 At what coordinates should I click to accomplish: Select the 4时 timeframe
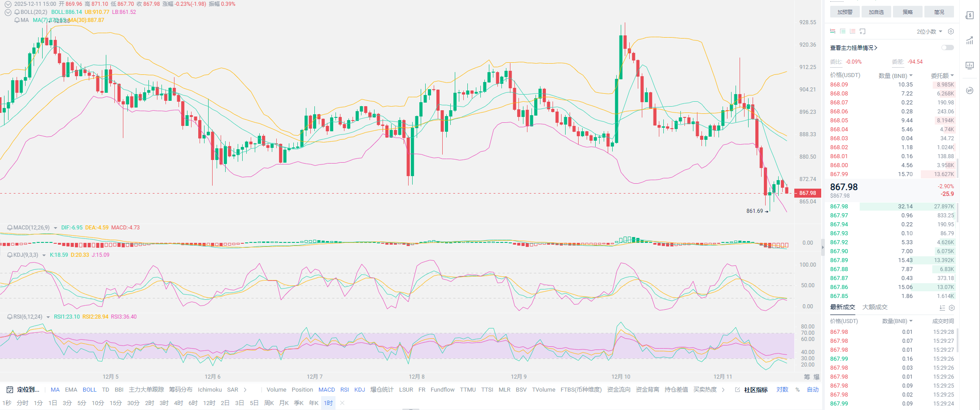click(179, 403)
